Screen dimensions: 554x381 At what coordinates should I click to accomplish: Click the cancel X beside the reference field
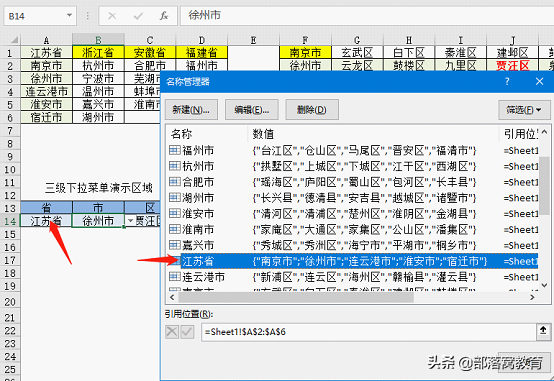pos(172,332)
